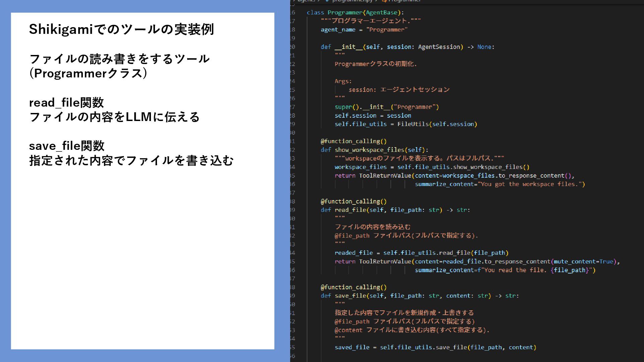
Task: Click the 'def show_workspace_files(self):' line
Action: [x=374, y=150]
